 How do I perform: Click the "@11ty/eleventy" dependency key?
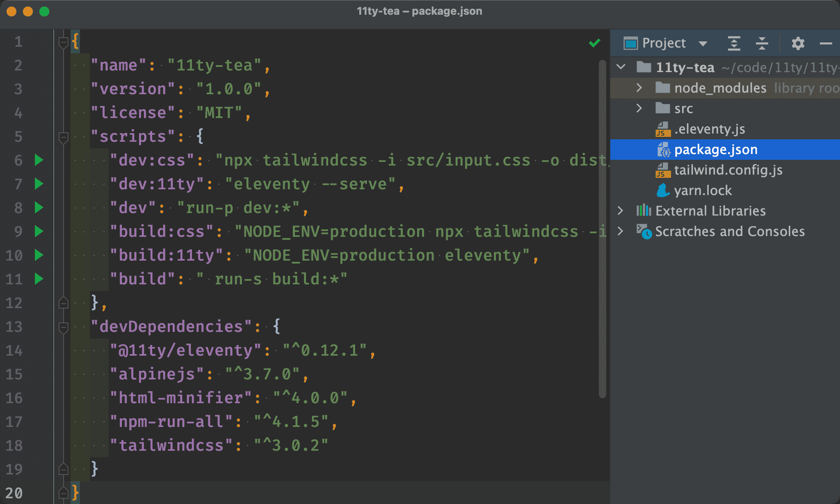click(x=185, y=350)
